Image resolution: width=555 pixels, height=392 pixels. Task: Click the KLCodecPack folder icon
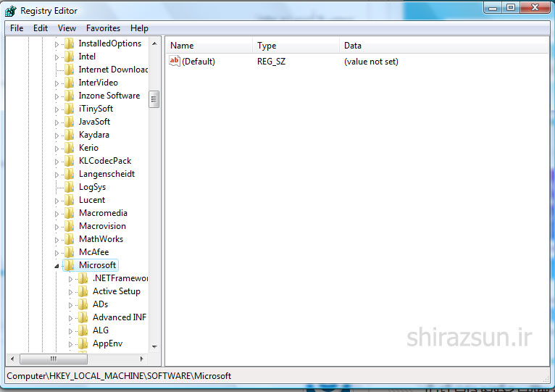pos(70,161)
